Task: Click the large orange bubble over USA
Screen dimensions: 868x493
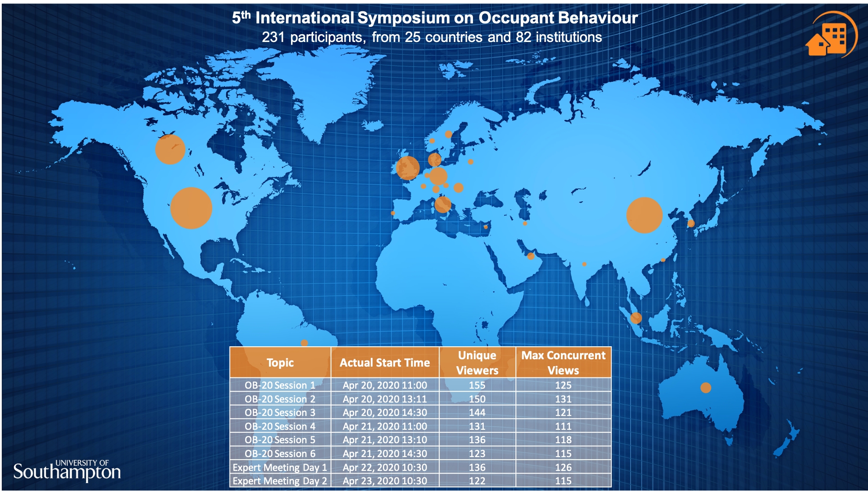Action: point(191,208)
